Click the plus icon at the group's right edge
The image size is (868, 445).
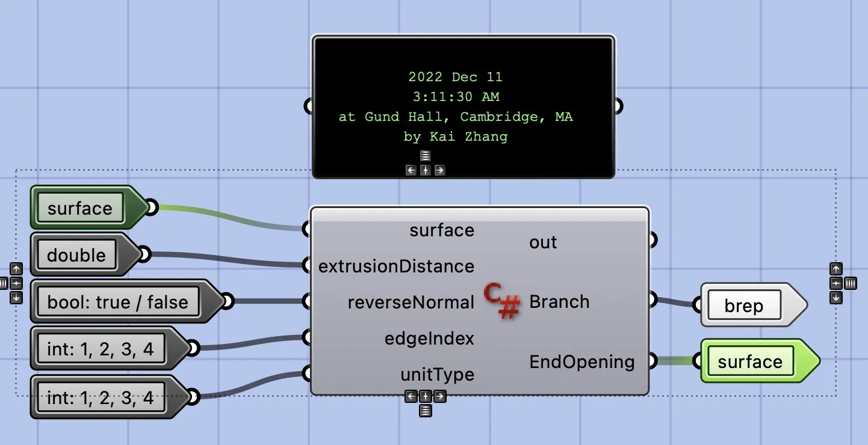835,283
